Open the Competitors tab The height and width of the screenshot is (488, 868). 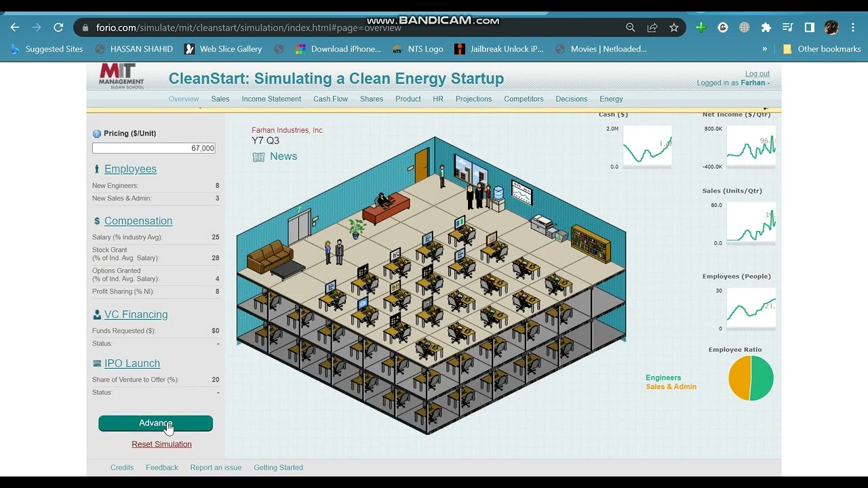(x=524, y=99)
